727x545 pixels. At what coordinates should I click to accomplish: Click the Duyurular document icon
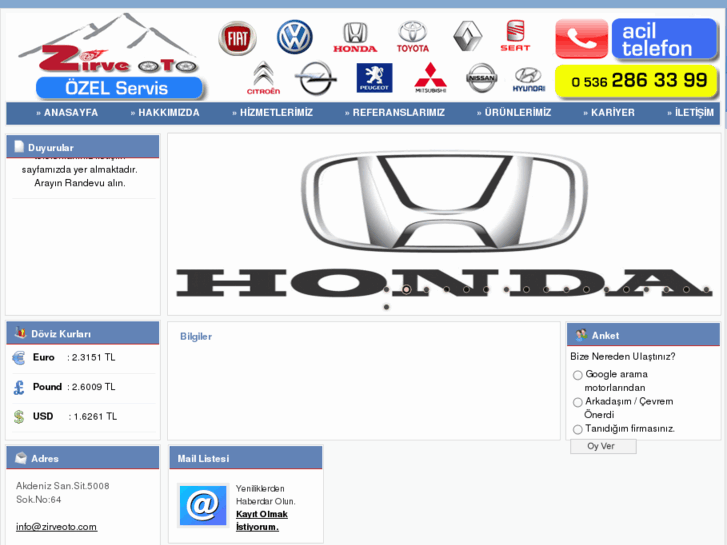click(x=19, y=147)
